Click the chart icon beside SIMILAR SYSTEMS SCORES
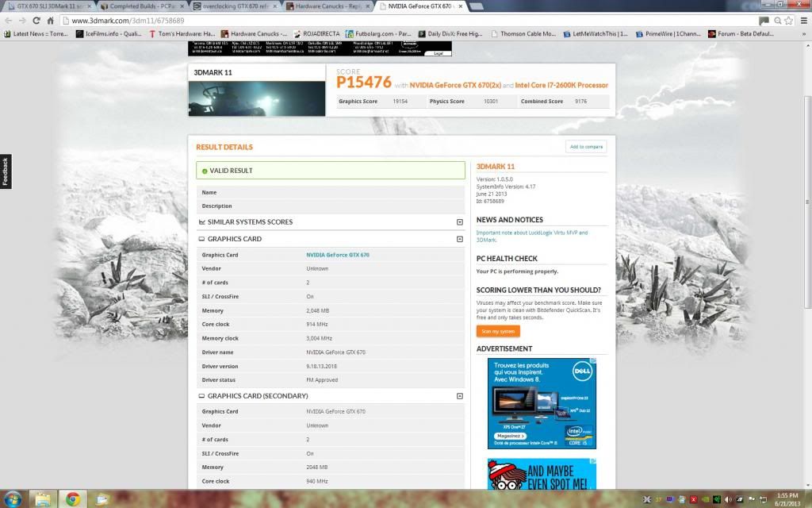This screenshot has width=812, height=508. 201,222
